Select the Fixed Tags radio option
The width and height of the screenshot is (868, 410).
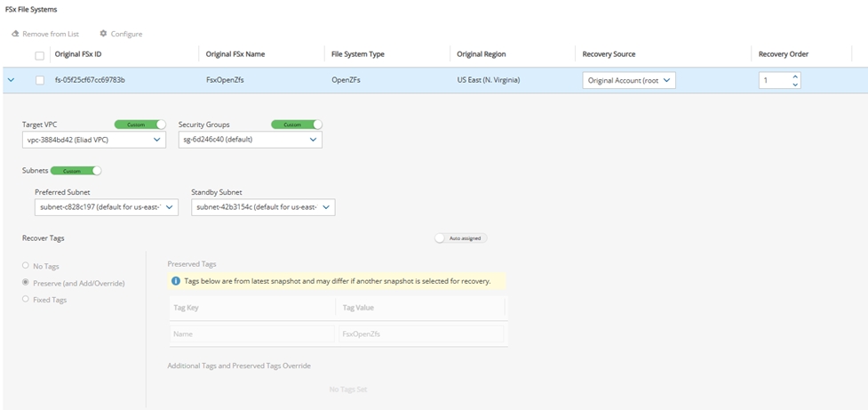26,300
